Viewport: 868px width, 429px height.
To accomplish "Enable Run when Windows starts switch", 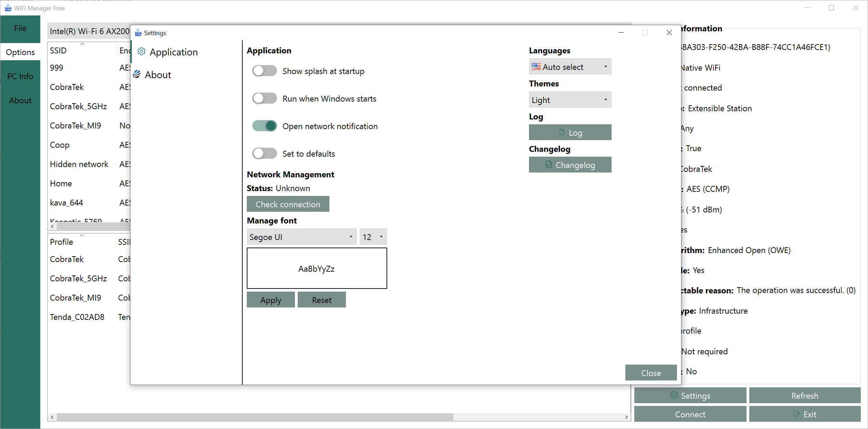I will 264,98.
